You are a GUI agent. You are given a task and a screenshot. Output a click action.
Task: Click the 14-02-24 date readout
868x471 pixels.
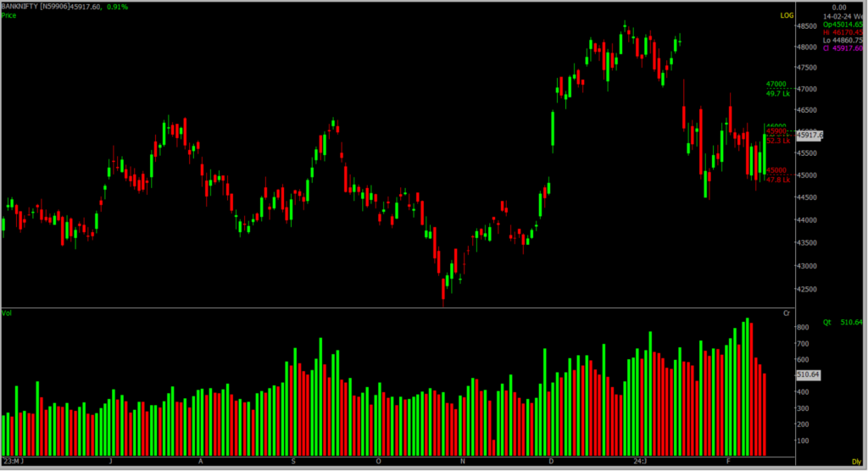coord(844,15)
